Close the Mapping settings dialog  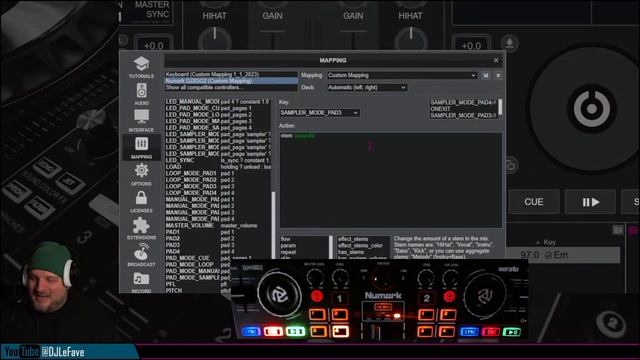pos(496,60)
